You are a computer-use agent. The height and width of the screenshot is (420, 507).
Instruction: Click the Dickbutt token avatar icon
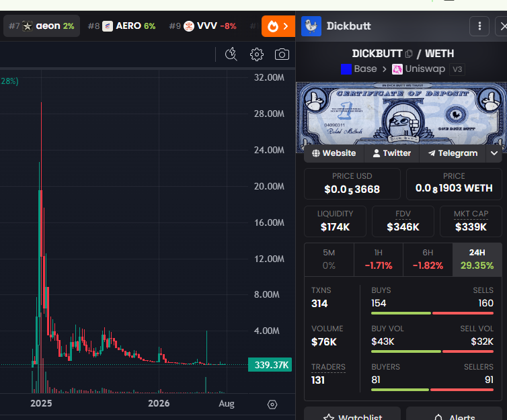(311, 26)
